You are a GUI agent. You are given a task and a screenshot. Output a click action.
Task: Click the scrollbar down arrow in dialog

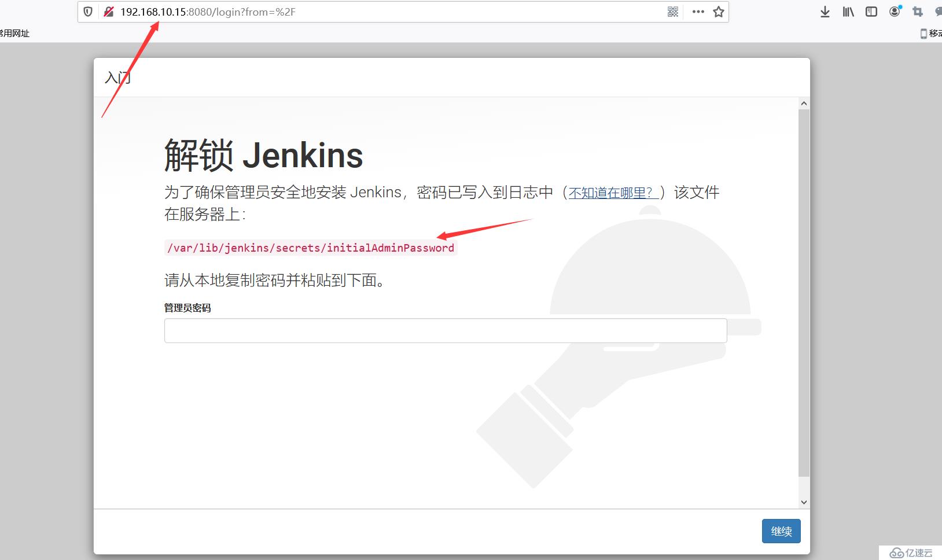[x=804, y=502]
